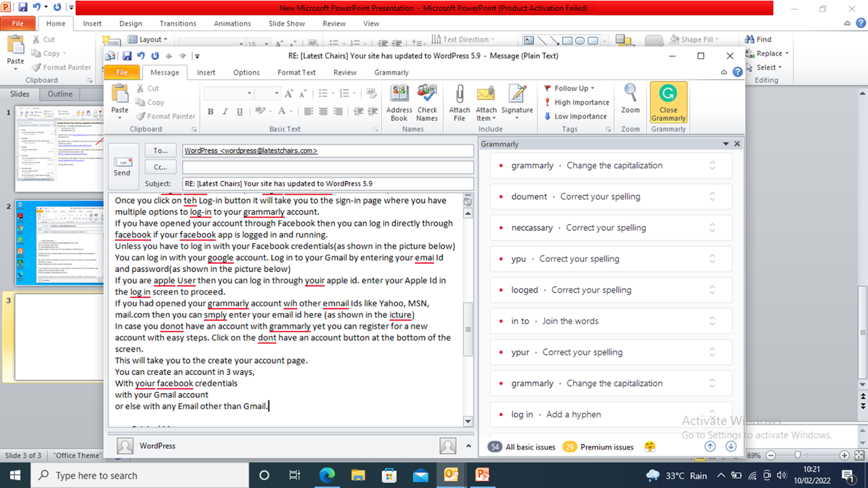Image resolution: width=868 pixels, height=488 pixels.
Task: Switch to PowerPoint on the taskbar
Action: pos(482,476)
